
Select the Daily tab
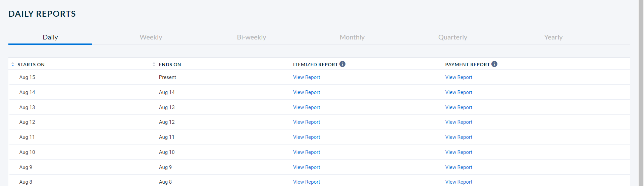click(x=50, y=37)
